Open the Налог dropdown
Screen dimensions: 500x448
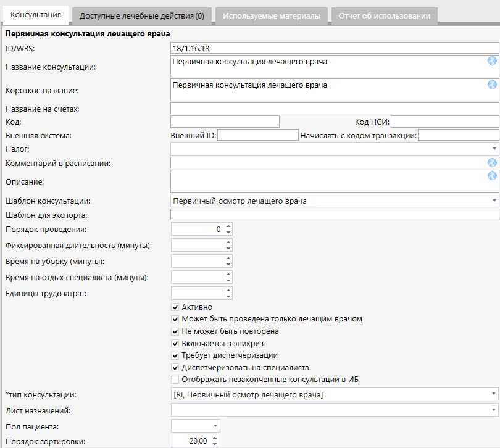point(494,149)
